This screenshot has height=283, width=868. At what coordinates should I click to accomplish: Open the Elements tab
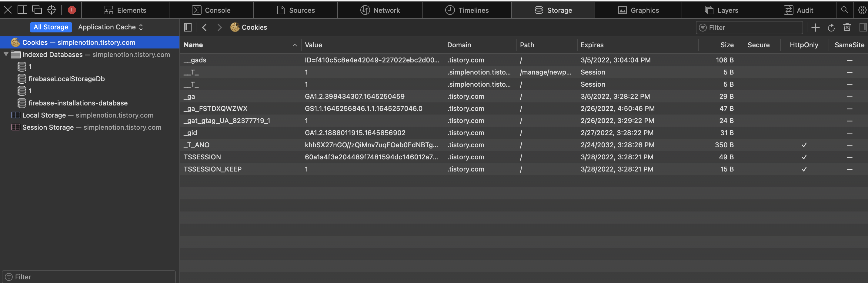click(125, 10)
